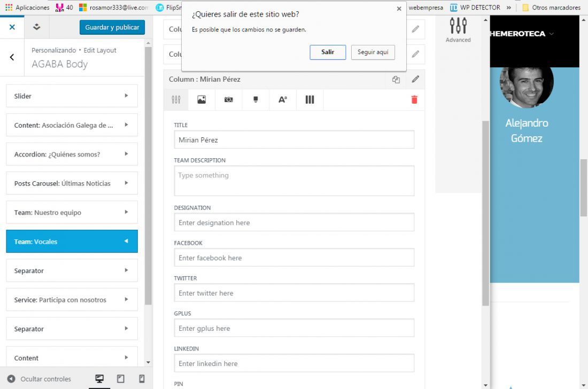Click the Team Description text area
Screen dimensions: 588x389
(x=294, y=181)
